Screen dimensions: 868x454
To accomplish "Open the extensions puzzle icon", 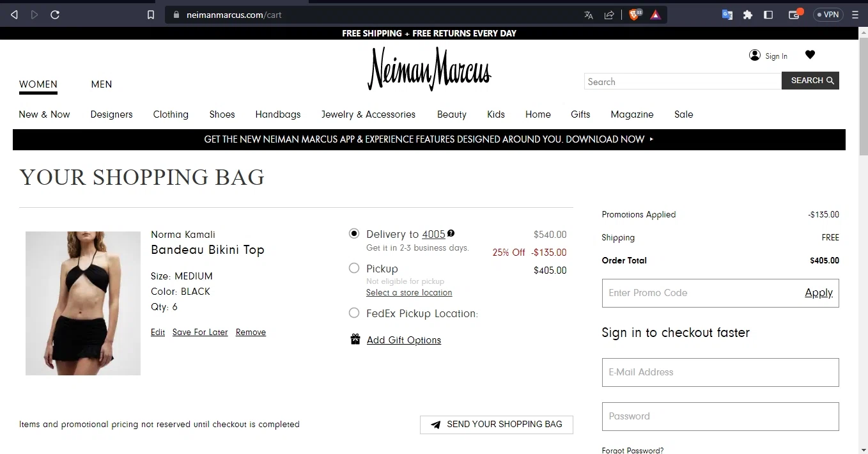I will pyautogui.click(x=748, y=15).
